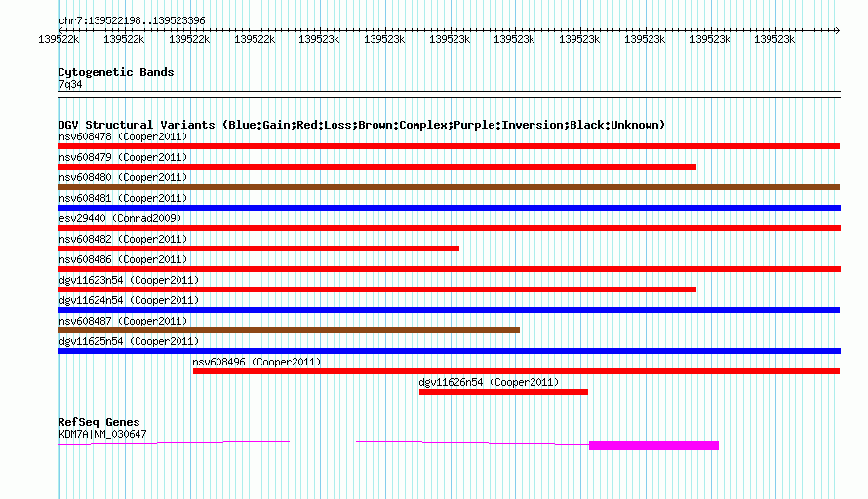Click the last 139523k ruler tick label

coord(774,39)
